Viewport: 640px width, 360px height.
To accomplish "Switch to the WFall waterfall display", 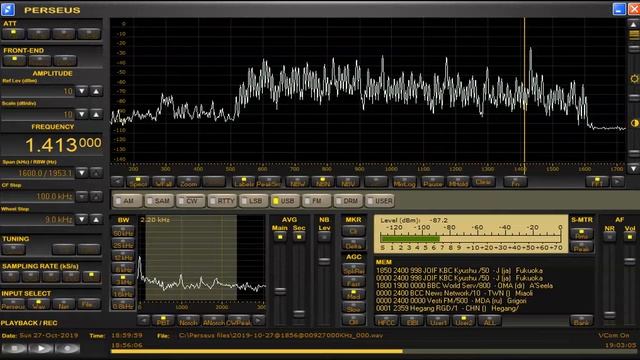I will pos(164,182).
